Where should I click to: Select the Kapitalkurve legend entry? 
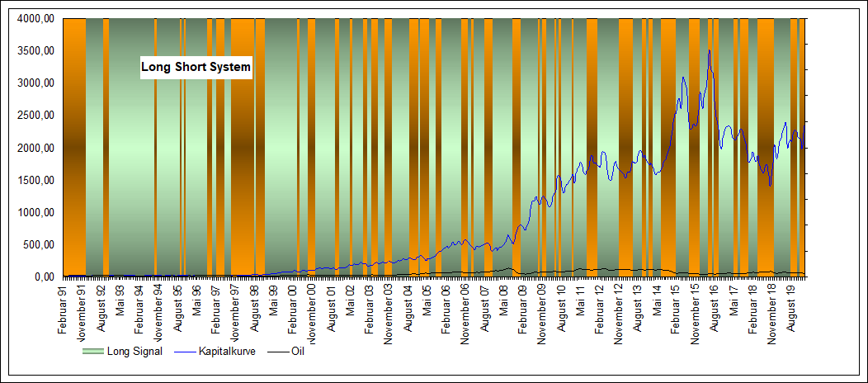215,352
